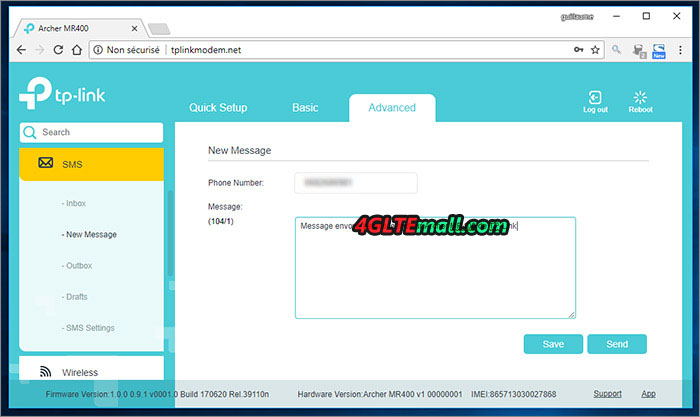The height and width of the screenshot is (417, 700).
Task: Open the SMS Settings submenu item
Action: (x=88, y=328)
